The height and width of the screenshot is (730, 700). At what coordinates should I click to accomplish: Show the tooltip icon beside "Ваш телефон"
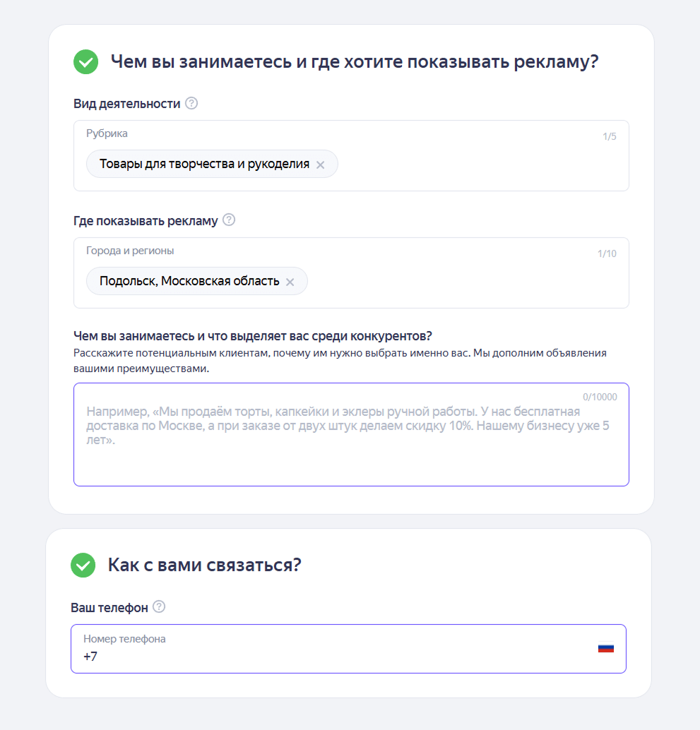[159, 607]
